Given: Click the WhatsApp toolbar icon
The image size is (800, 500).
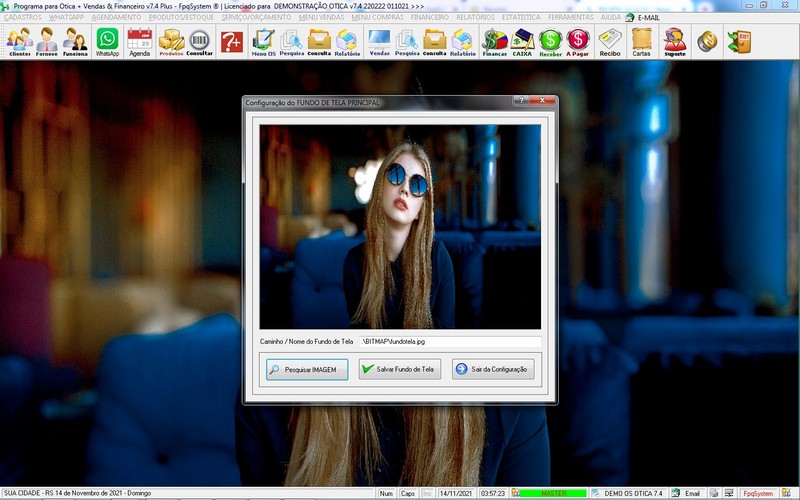Looking at the screenshot, I should [107, 41].
